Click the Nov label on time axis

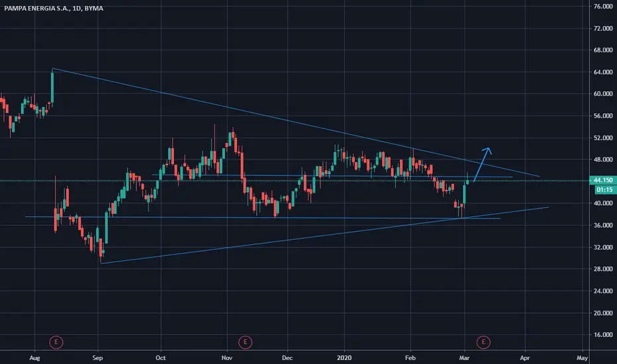(x=227, y=357)
